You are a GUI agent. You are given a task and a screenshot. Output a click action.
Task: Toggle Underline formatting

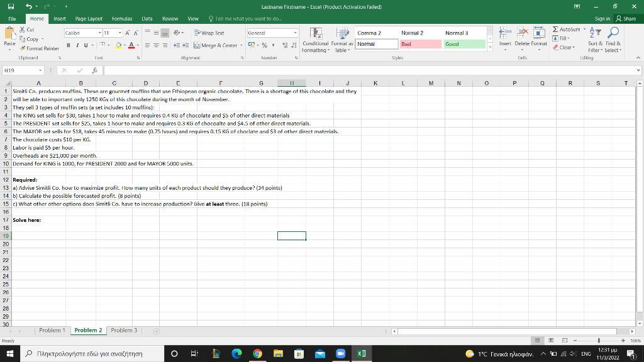pos(86,45)
